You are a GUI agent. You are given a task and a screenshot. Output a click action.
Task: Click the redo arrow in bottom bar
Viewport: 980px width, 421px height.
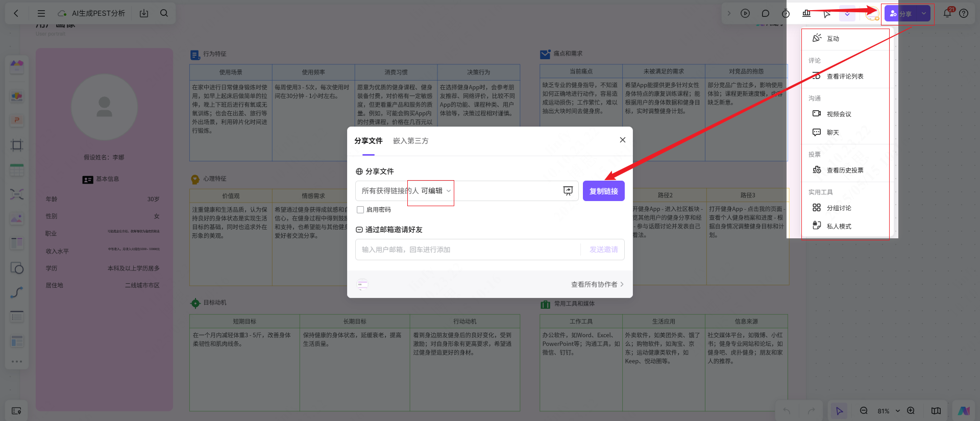point(811,411)
